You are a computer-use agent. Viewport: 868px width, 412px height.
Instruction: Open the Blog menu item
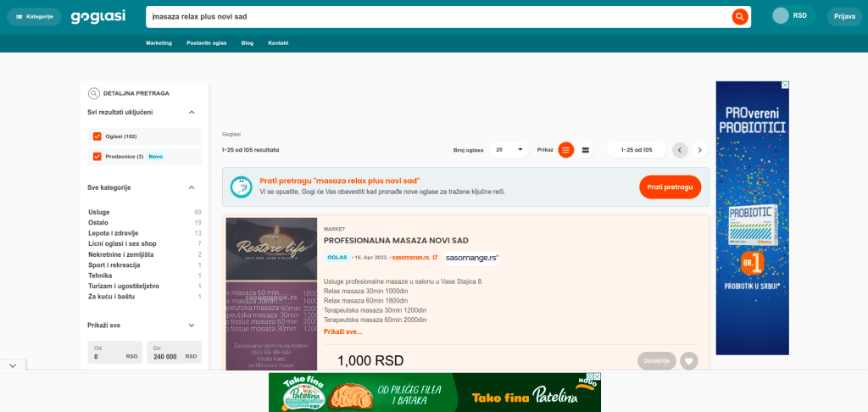click(247, 42)
